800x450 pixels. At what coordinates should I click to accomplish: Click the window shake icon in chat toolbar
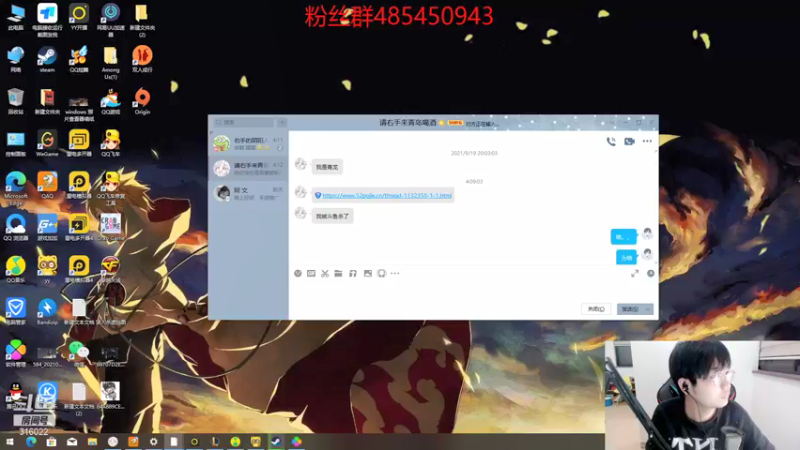coord(381,273)
